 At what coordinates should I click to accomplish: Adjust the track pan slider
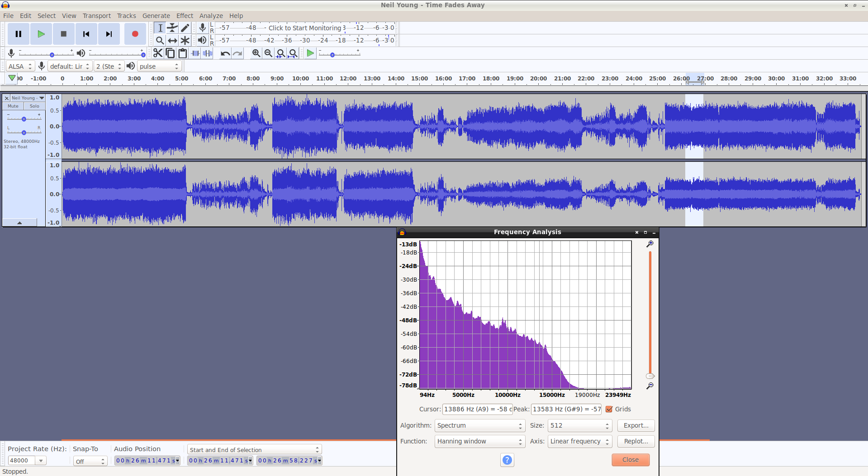pos(24,132)
